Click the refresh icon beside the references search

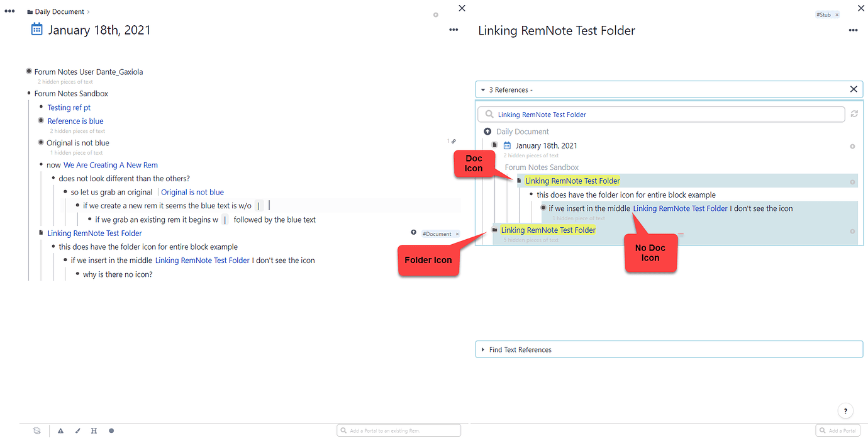(x=854, y=114)
